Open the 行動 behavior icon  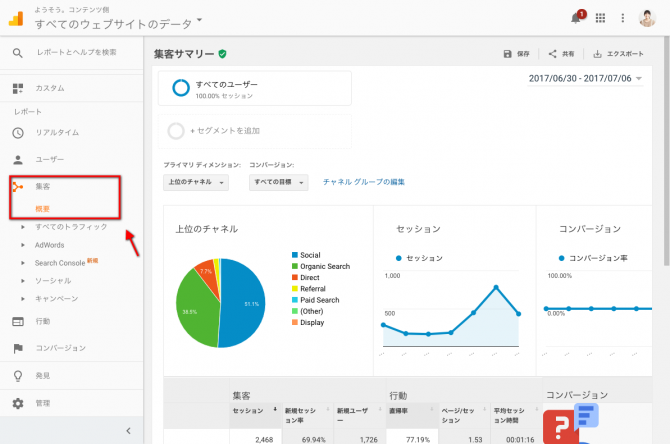pos(18,321)
